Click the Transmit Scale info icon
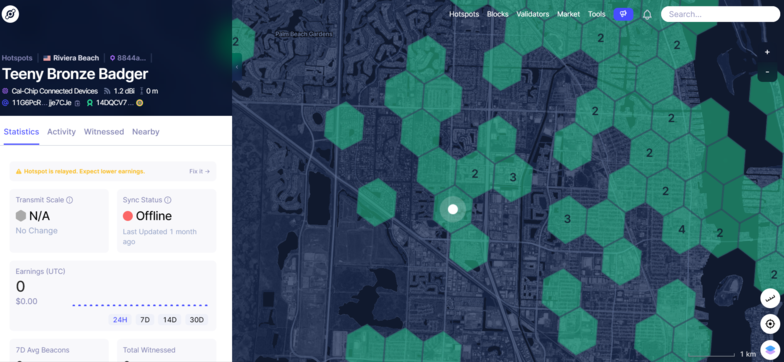The height and width of the screenshot is (362, 784). tap(70, 200)
